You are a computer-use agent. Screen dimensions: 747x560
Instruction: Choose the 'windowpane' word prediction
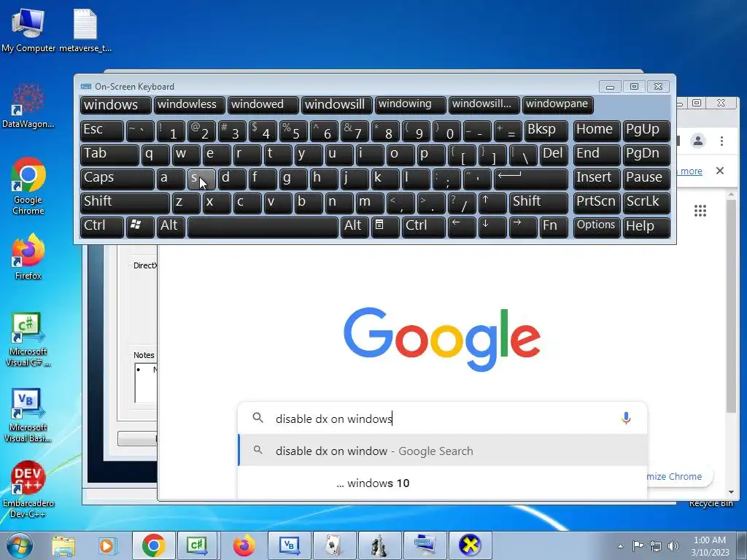click(558, 105)
